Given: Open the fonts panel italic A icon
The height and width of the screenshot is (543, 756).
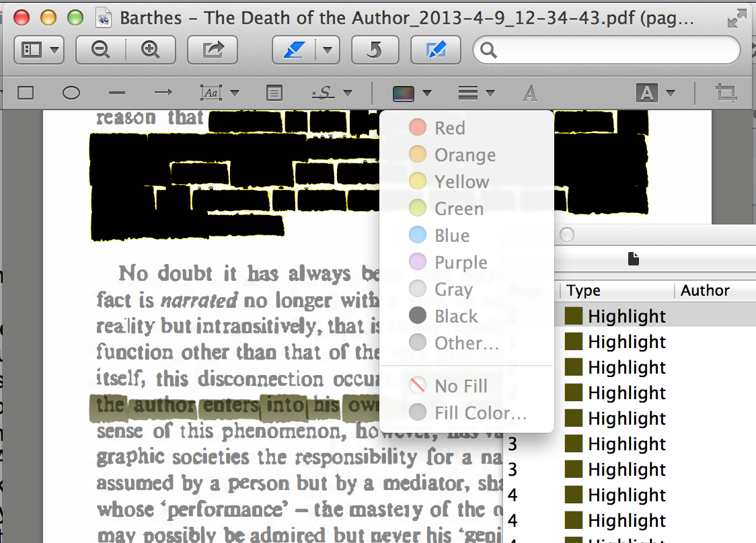Looking at the screenshot, I should [530, 93].
